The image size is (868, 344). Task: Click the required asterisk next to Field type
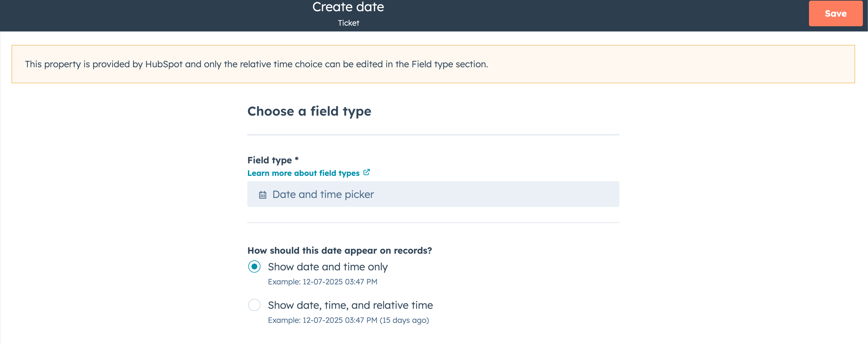pyautogui.click(x=296, y=159)
